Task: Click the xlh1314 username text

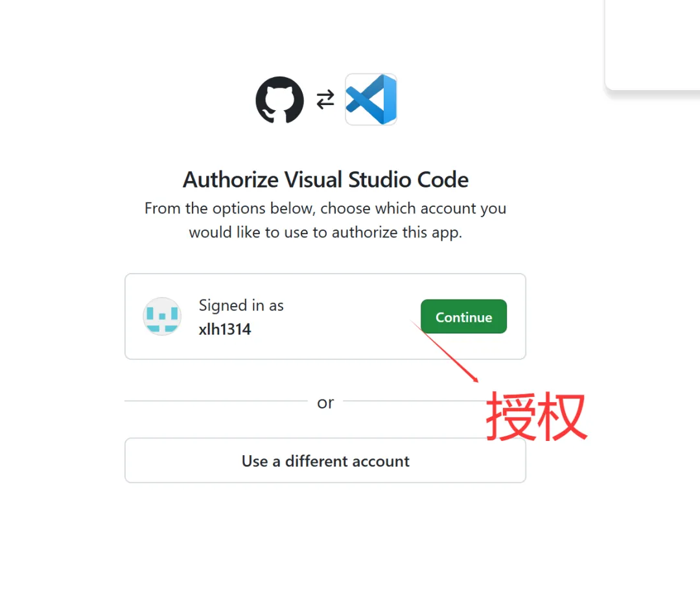Action: tap(225, 329)
